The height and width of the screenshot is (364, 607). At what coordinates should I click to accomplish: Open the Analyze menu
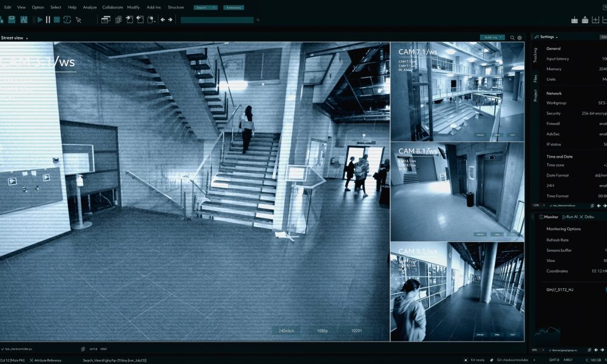coord(89,7)
